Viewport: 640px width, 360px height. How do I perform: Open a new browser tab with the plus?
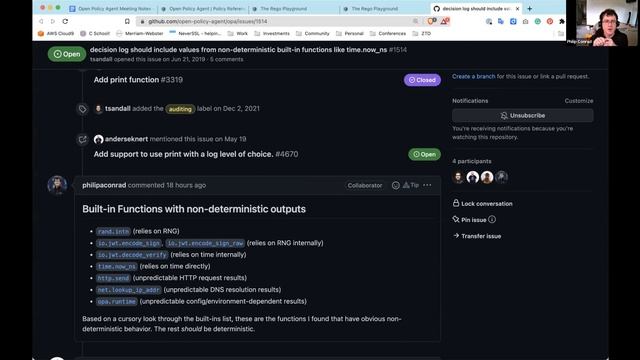pyautogui.click(x=529, y=9)
